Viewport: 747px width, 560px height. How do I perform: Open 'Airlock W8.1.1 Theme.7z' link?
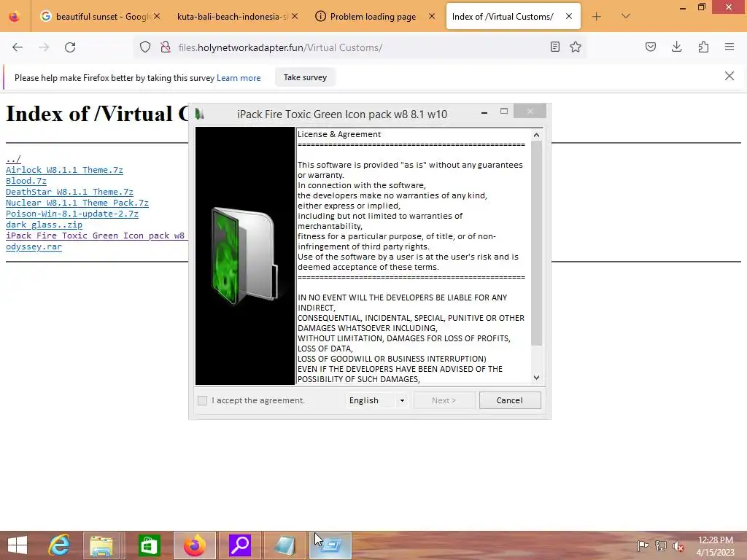click(x=64, y=170)
